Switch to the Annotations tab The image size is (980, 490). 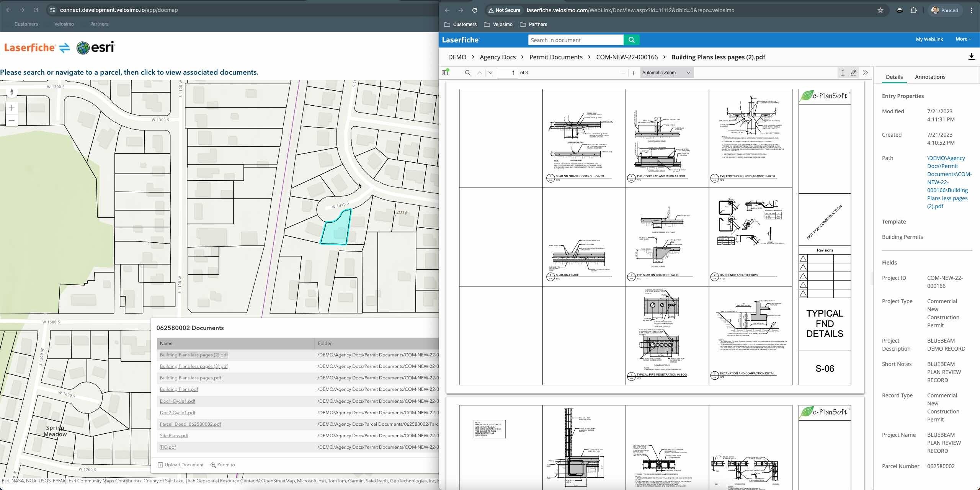tap(930, 77)
